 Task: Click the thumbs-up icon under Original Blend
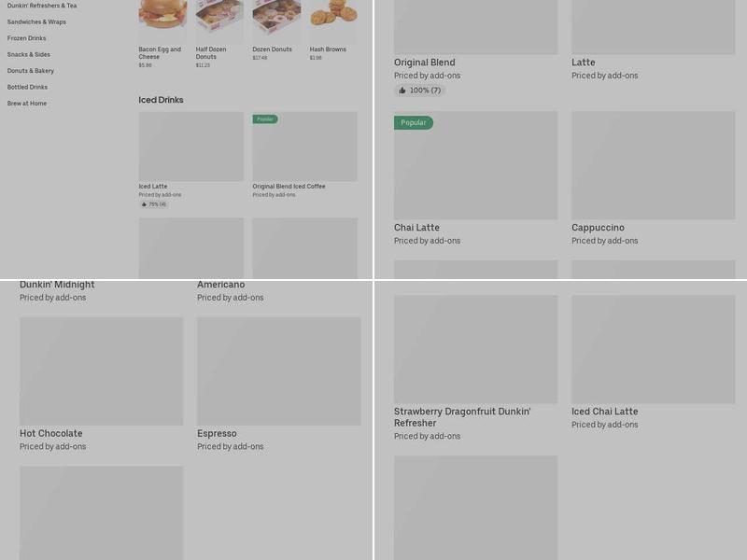click(402, 91)
